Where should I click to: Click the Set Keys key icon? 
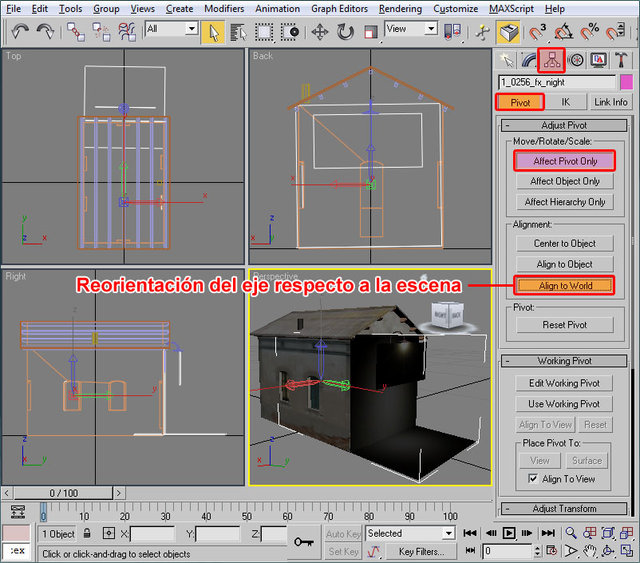303,541
